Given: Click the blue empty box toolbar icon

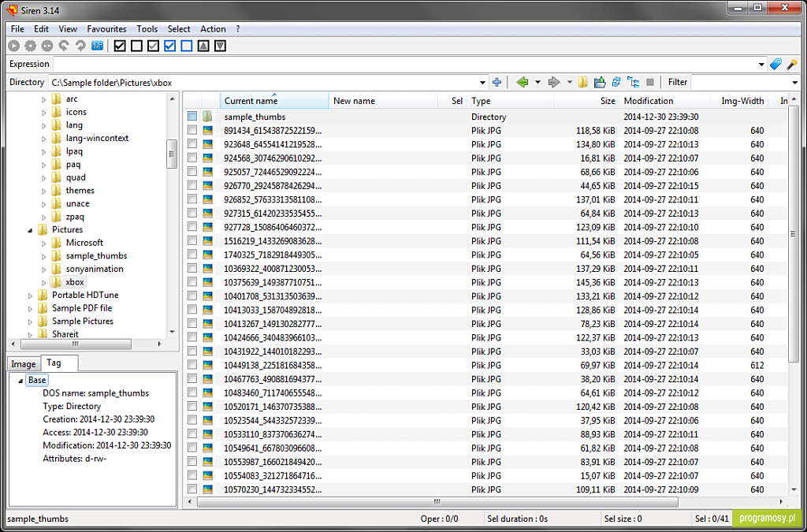Looking at the screenshot, I should pos(187,46).
